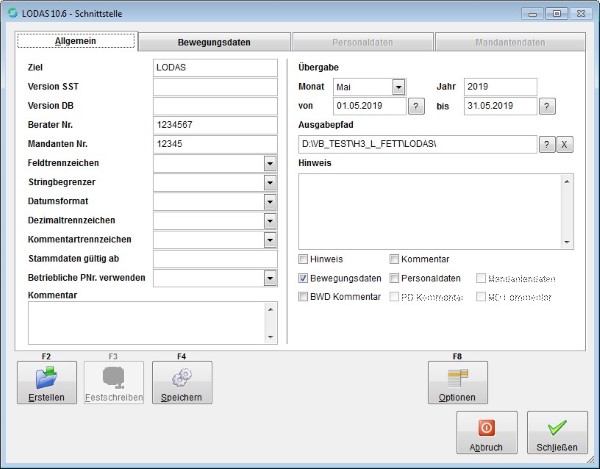This screenshot has width=600, height=469.
Task: Click down arrow of Hinweis scrollbar
Action: coord(568,242)
